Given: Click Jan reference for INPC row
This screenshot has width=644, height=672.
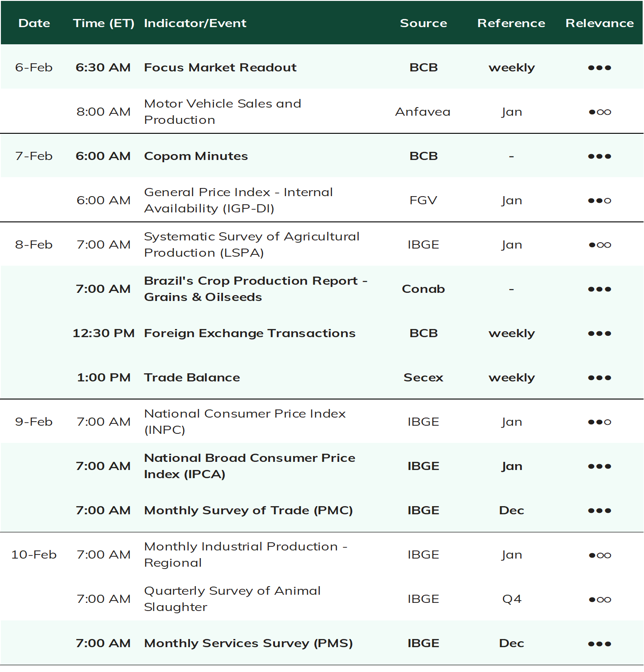Looking at the screenshot, I should click(511, 422).
